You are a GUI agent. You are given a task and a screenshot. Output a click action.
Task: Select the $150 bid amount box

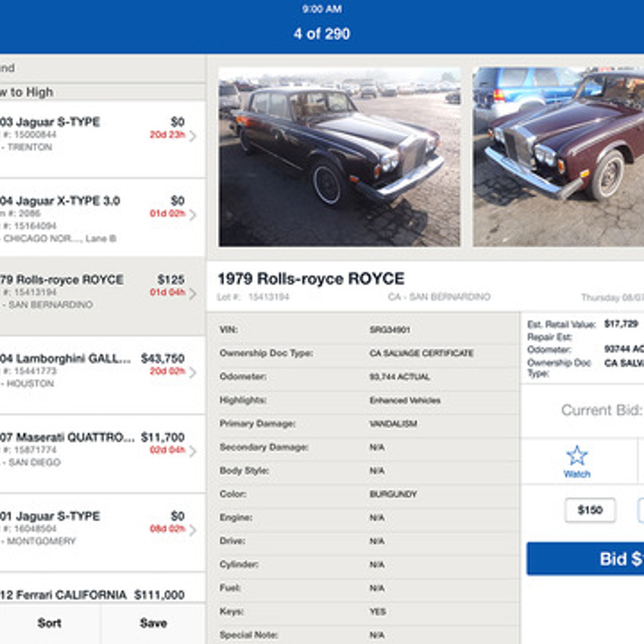[x=590, y=510]
